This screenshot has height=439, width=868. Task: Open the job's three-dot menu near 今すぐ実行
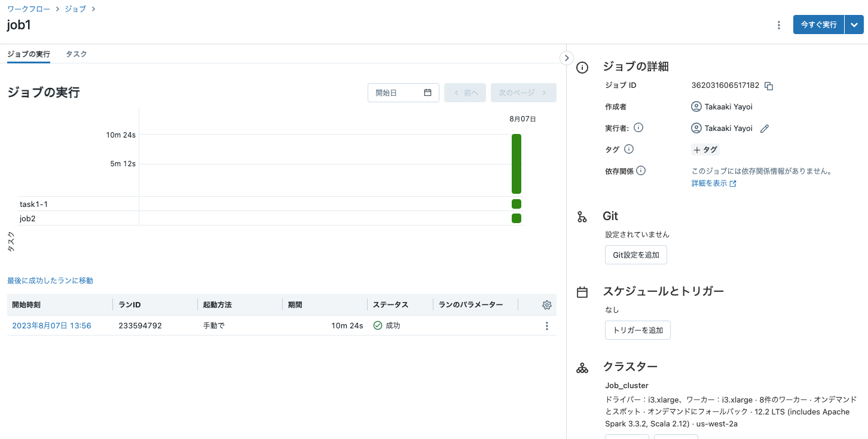(778, 25)
